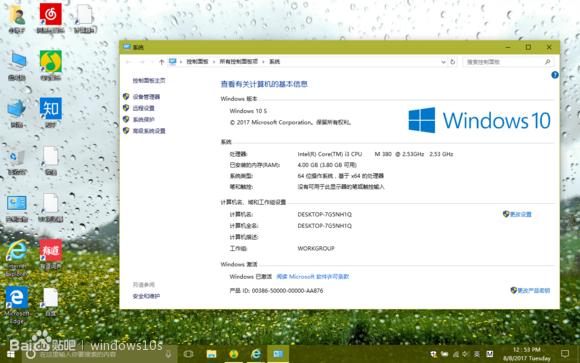Open 系统保护 (System protection) link
Screen dimensions: 580x363
[x=144, y=120]
